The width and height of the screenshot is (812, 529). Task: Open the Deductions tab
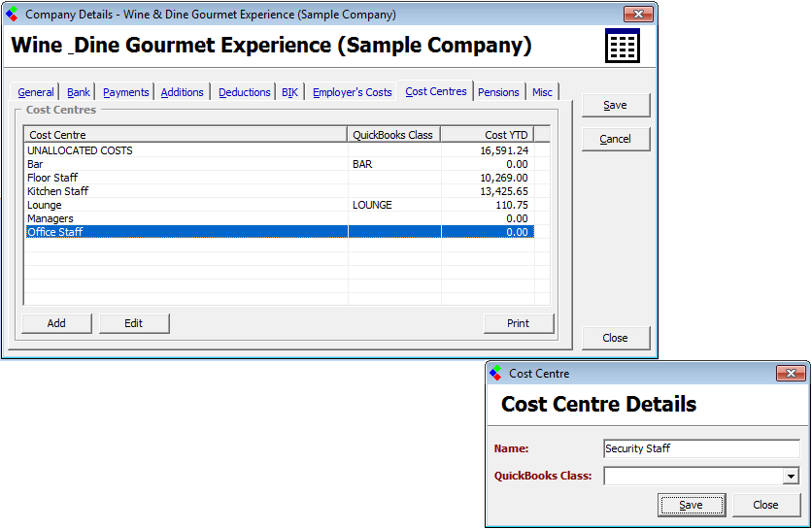[x=245, y=92]
